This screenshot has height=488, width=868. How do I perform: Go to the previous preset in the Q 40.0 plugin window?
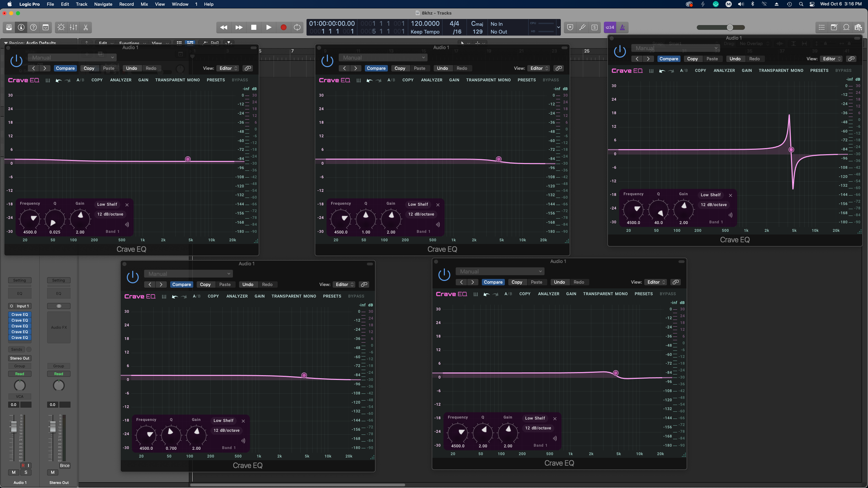tap(637, 59)
